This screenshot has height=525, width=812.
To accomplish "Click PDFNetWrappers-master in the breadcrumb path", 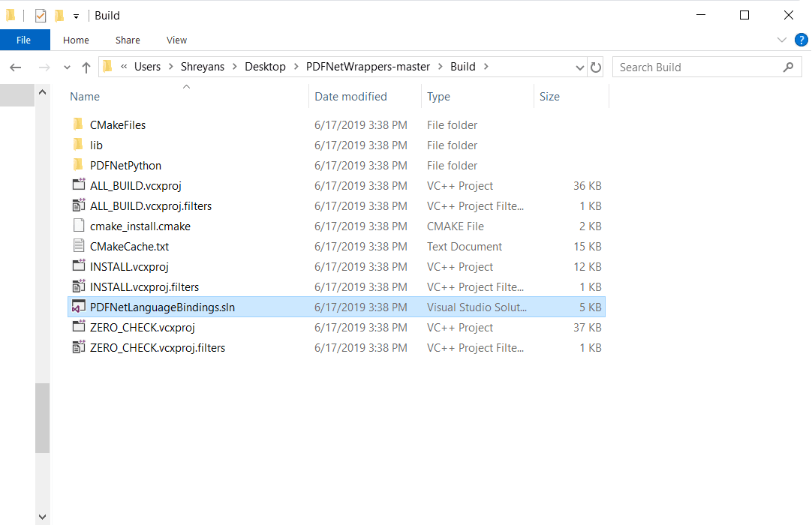I will click(x=368, y=67).
